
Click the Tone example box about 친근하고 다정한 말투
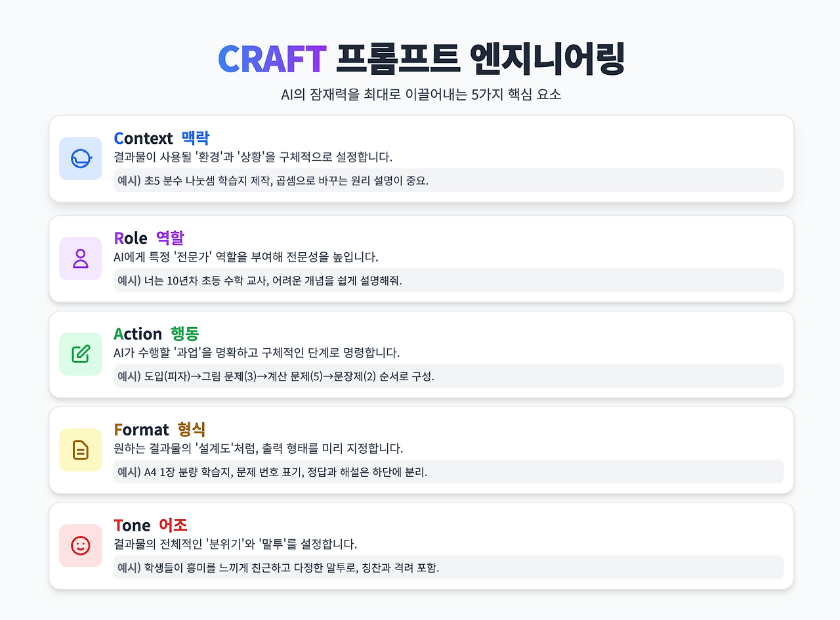click(448, 567)
